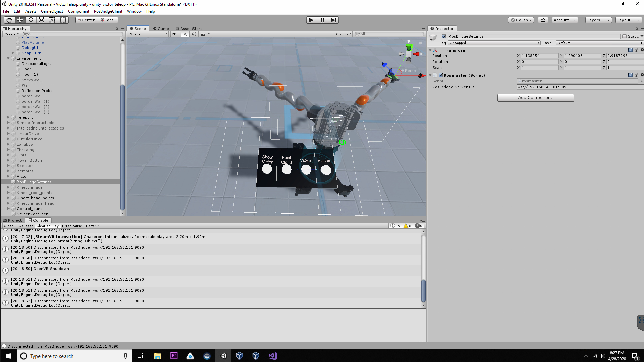Toggle Error Pause in Console
The image size is (644, 362).
click(x=72, y=226)
